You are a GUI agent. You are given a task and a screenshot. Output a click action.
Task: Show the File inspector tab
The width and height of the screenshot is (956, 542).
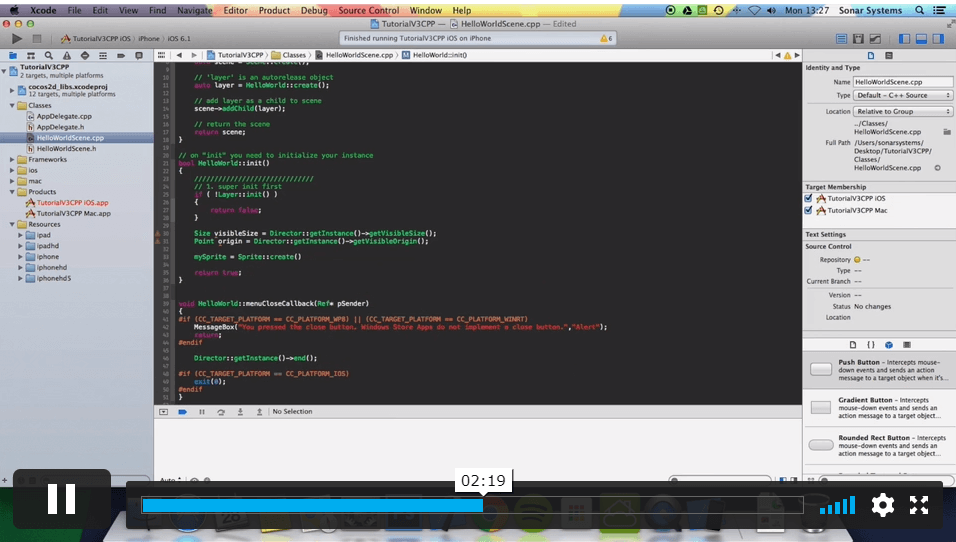tap(871, 55)
